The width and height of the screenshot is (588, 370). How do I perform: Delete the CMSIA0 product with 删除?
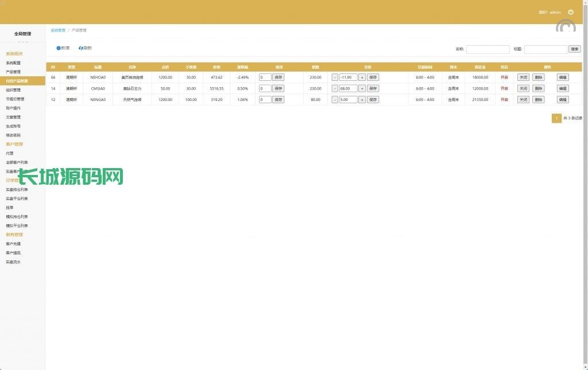tap(538, 88)
